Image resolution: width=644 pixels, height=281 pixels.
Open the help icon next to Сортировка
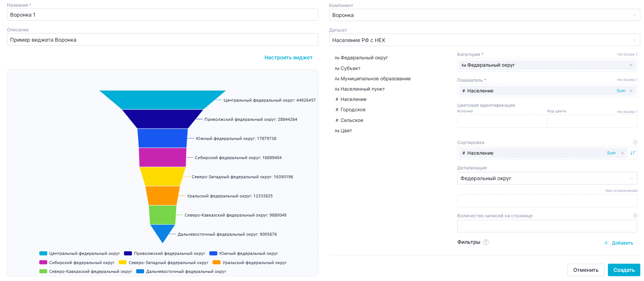tap(635, 143)
